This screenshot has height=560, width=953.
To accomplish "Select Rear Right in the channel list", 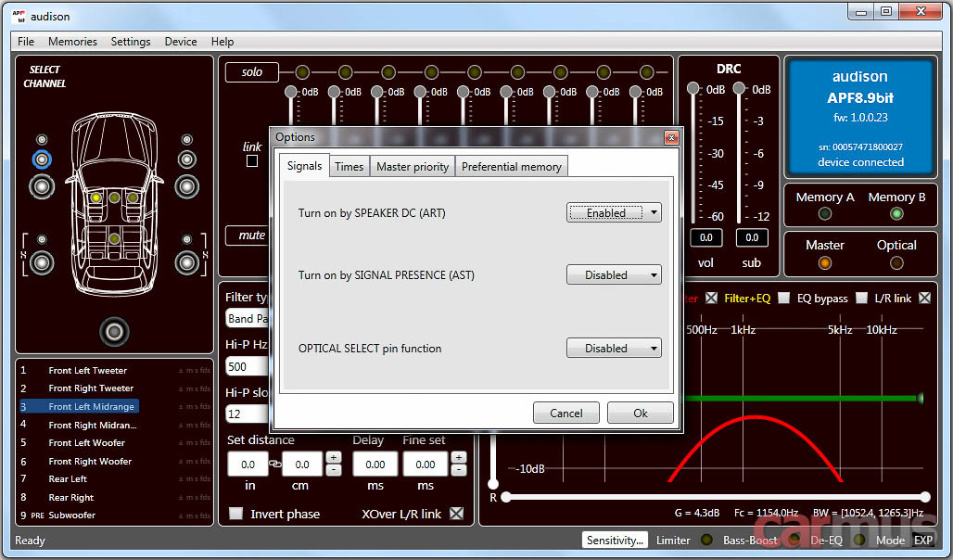I will [x=71, y=497].
